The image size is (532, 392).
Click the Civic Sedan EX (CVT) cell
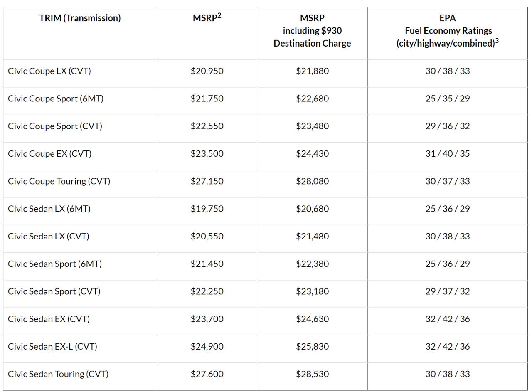coord(49,319)
